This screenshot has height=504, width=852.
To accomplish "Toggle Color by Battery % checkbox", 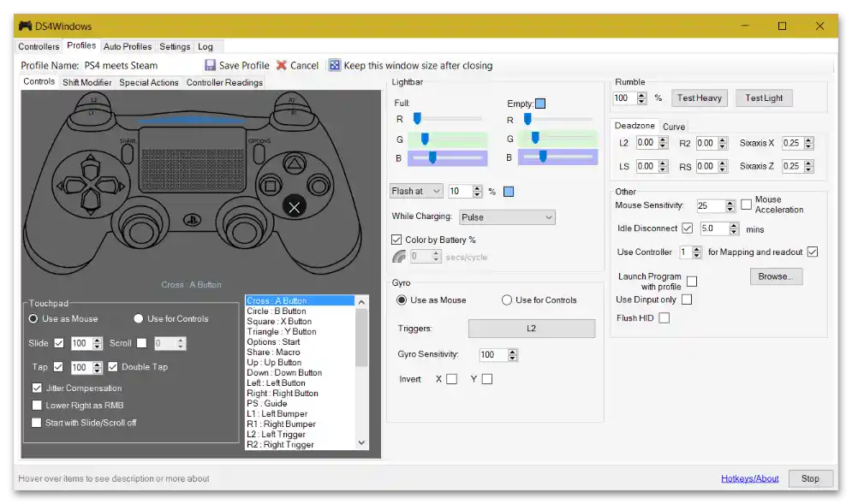I will tap(396, 240).
